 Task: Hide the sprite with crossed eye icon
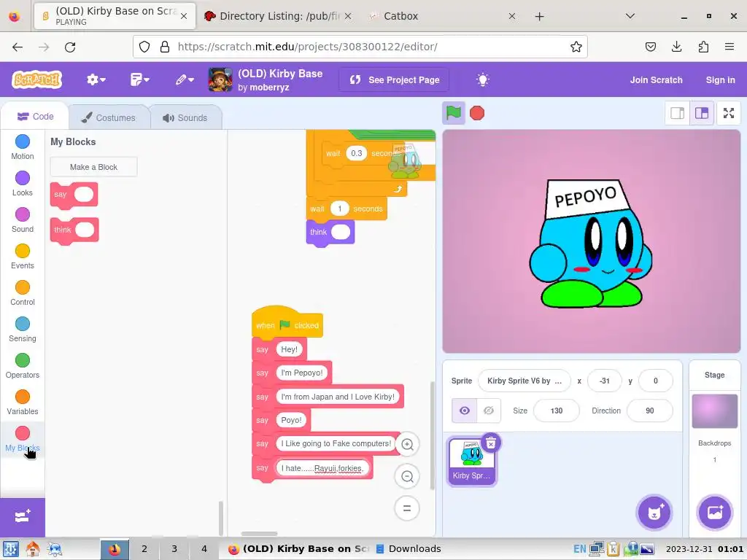[x=489, y=411]
